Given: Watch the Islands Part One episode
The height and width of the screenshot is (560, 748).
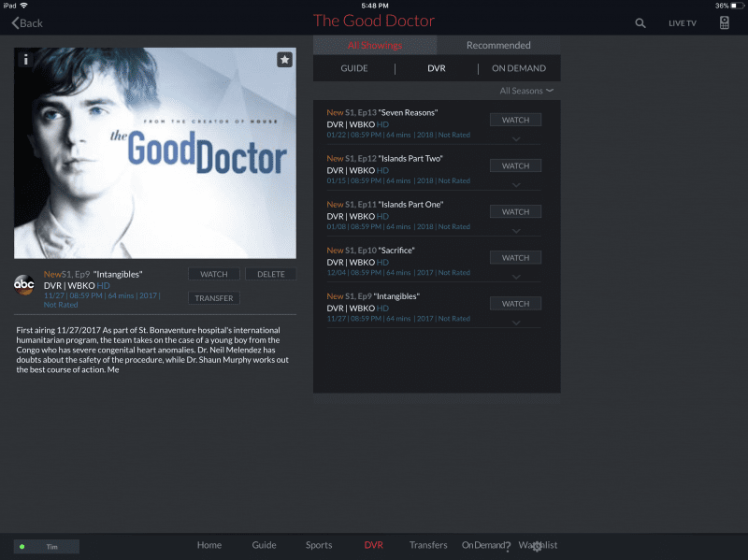Looking at the screenshot, I should coord(516,212).
